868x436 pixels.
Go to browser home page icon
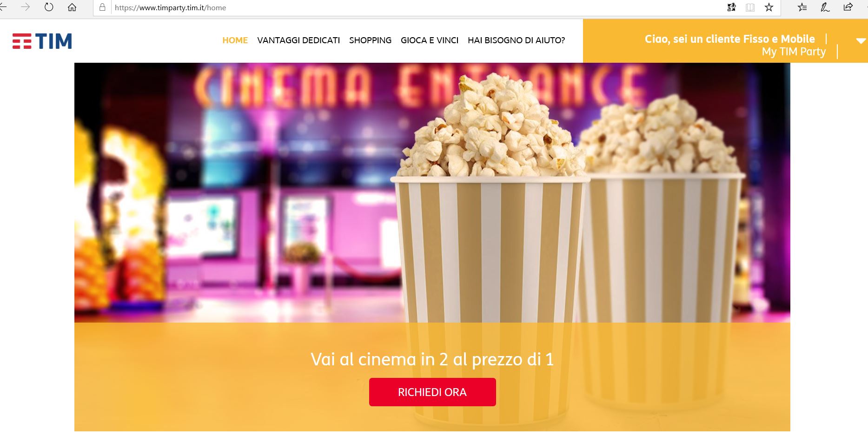pos(72,7)
